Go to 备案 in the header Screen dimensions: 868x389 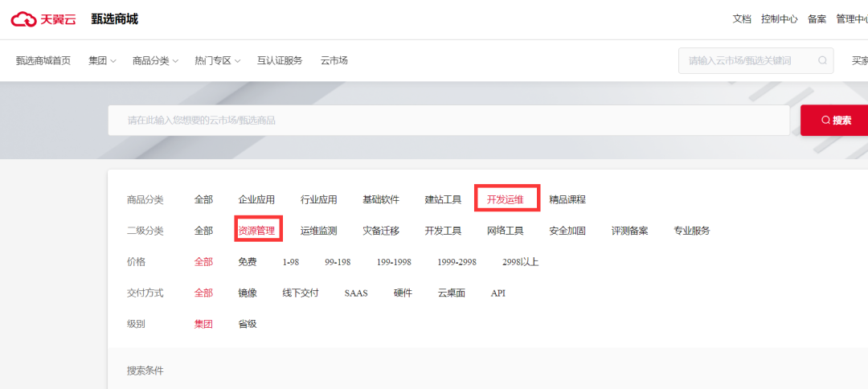tap(817, 19)
